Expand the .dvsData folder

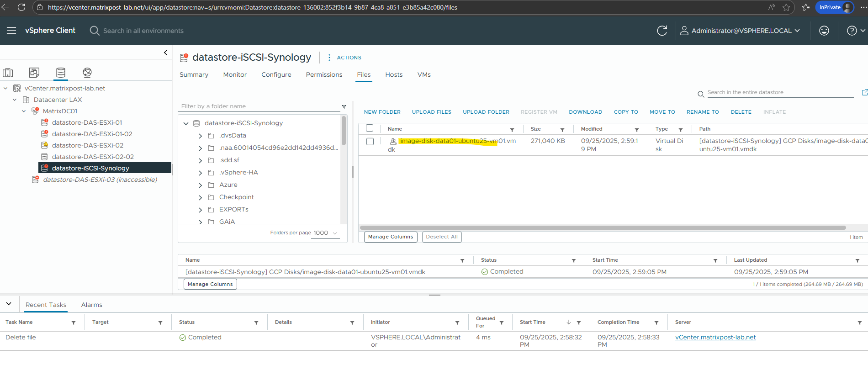[x=200, y=136]
